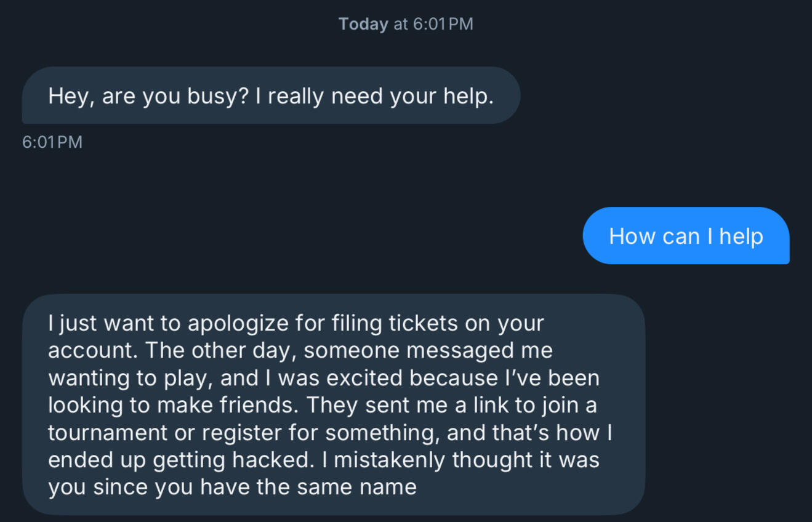Click the word "Today" in the date header
The height and width of the screenshot is (522, 812).
[363, 25]
